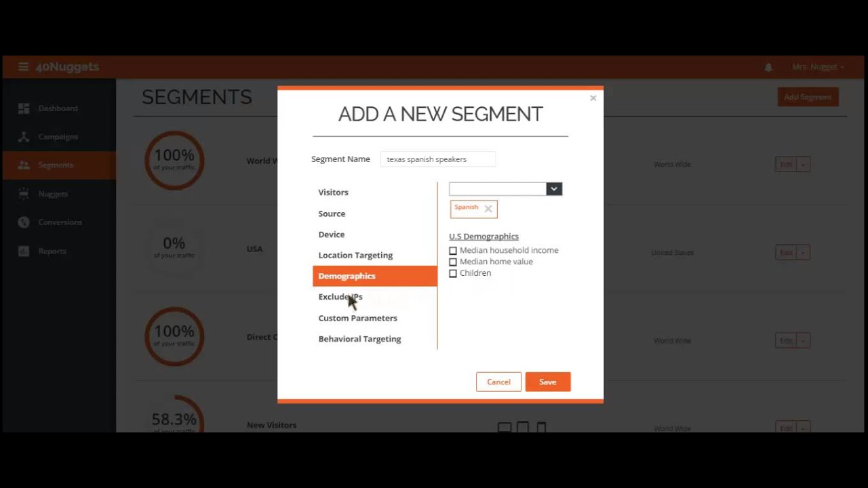Click Edit button for the USA segment
The width and height of the screenshot is (868, 488).
coord(786,253)
